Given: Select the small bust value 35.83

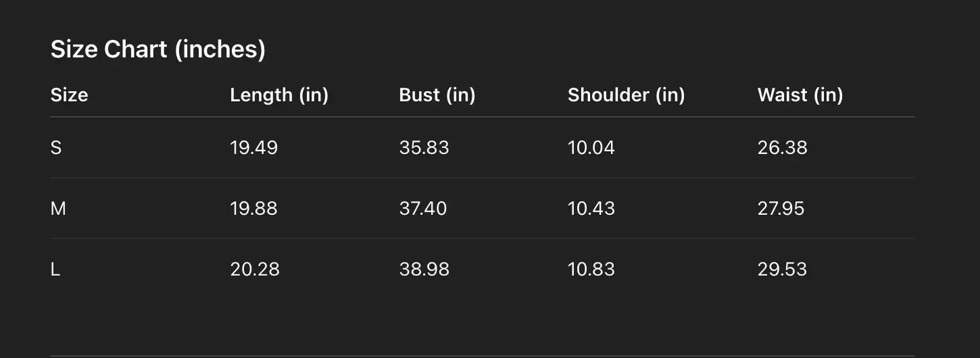Looking at the screenshot, I should coord(424,148).
